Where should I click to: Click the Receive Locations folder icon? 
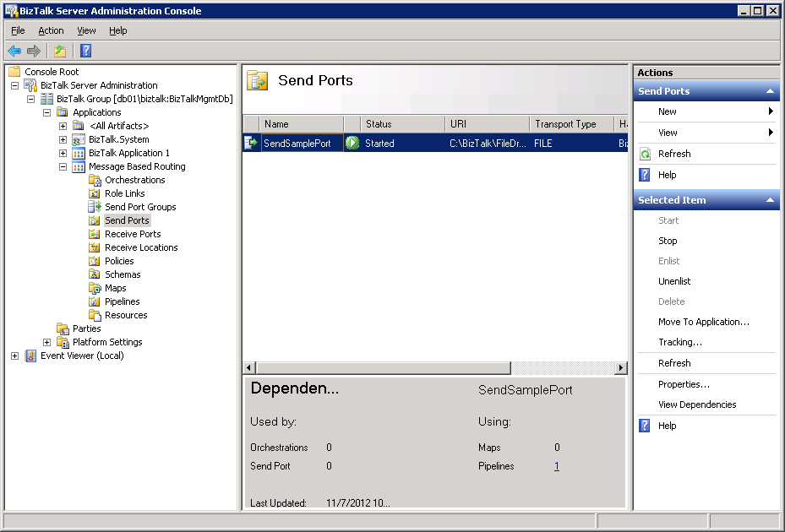(94, 247)
